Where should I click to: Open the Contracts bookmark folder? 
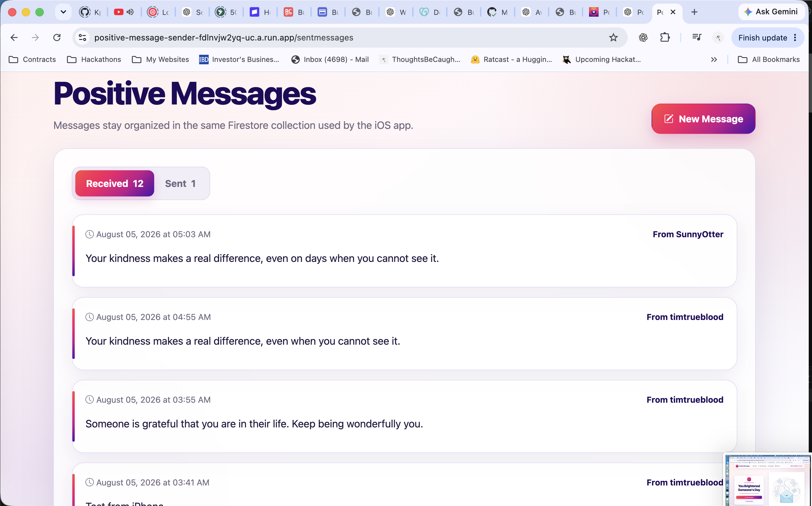coord(32,60)
